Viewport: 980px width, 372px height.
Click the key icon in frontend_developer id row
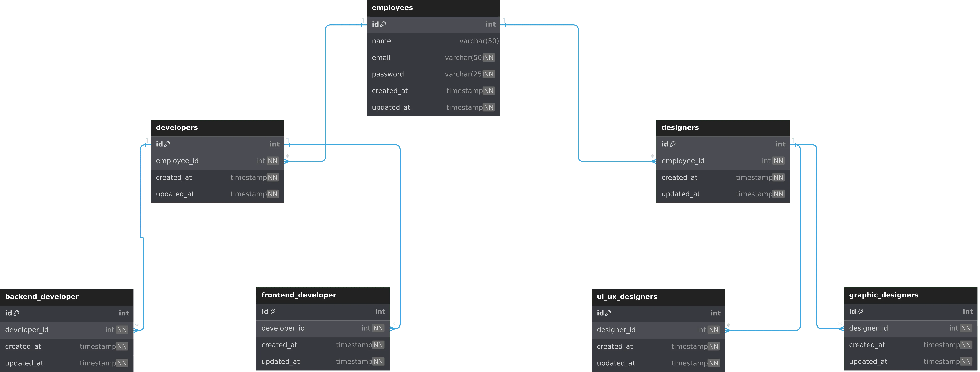(x=272, y=312)
